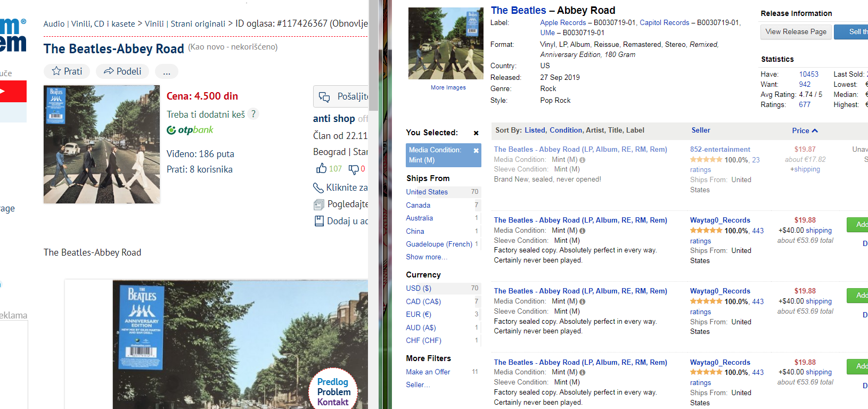The width and height of the screenshot is (868, 409).
Task: Expand Show more ship-from countries
Action: pyautogui.click(x=426, y=257)
